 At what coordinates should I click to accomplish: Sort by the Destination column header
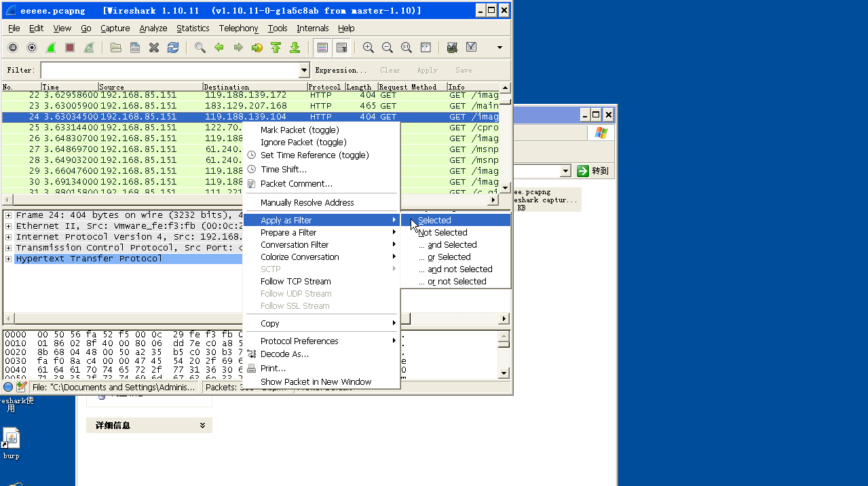[254, 87]
